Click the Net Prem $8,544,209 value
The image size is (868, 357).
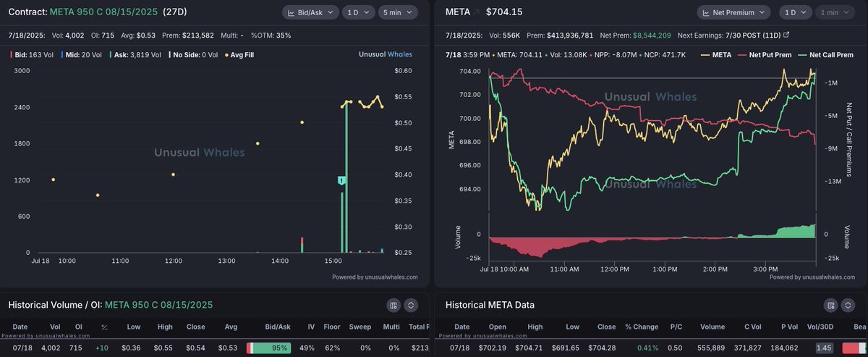(x=652, y=34)
